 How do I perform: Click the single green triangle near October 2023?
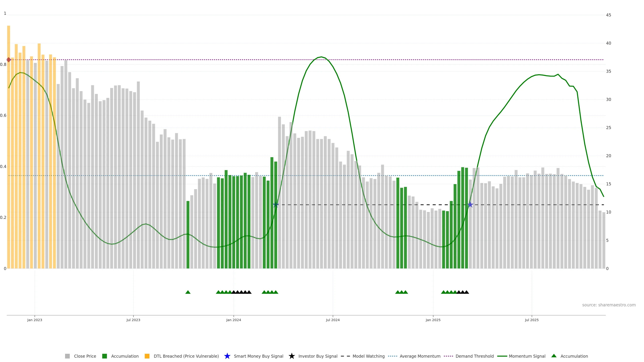188,292
